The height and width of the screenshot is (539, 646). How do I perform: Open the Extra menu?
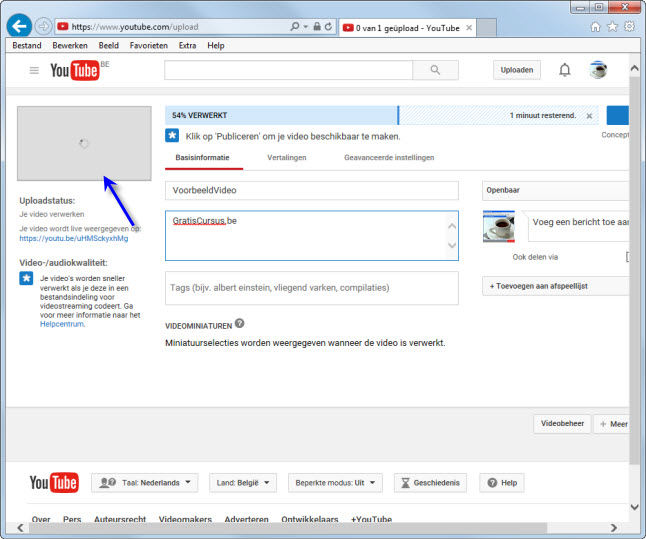tap(187, 46)
